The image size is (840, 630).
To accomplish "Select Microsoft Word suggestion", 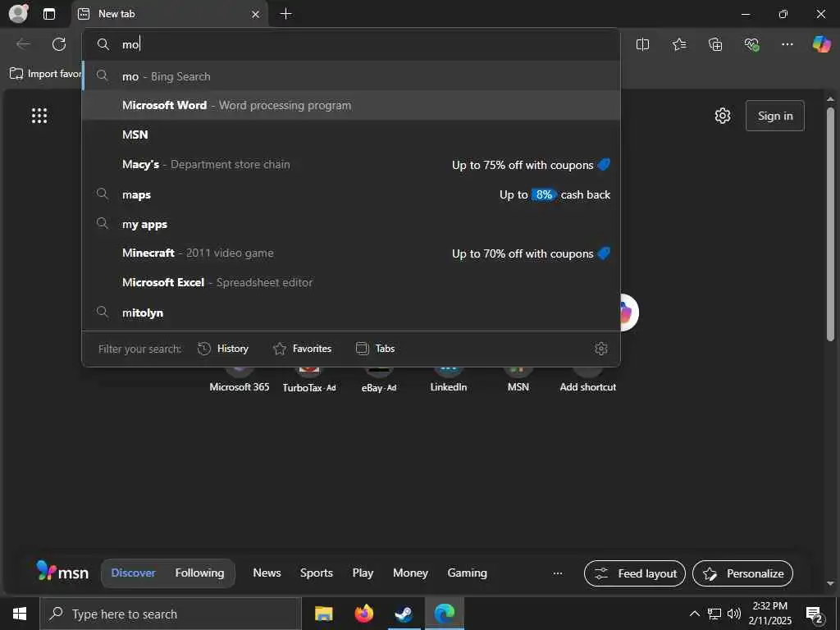I will click(x=351, y=105).
